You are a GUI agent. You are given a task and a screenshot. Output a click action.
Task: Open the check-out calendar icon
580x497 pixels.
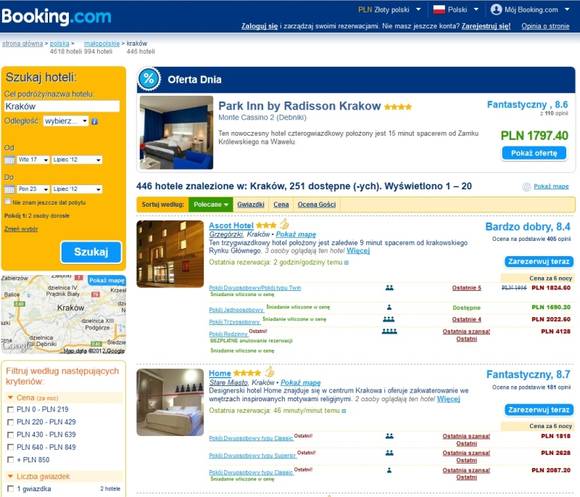pos(10,189)
